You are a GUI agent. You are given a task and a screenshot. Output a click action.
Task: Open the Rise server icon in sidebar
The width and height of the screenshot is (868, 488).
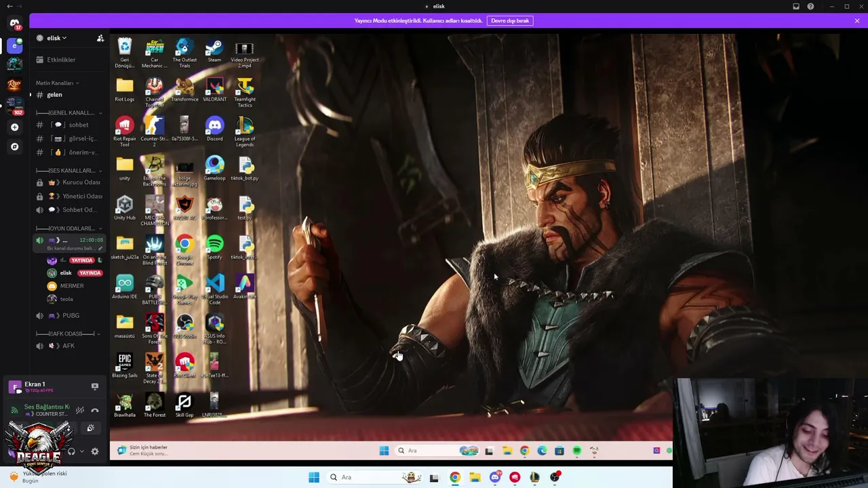[x=15, y=85]
